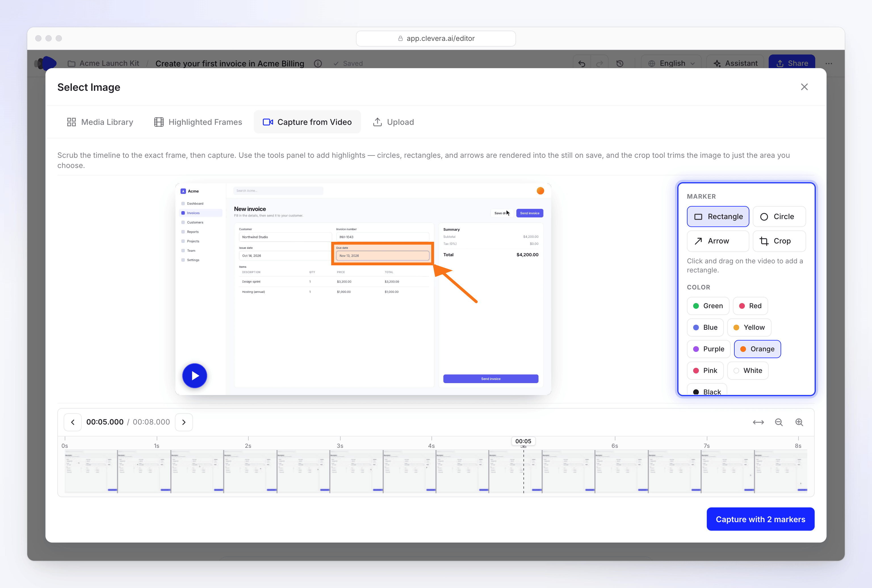This screenshot has width=872, height=588.
Task: Choose Orange as marker color
Action: [x=757, y=349]
